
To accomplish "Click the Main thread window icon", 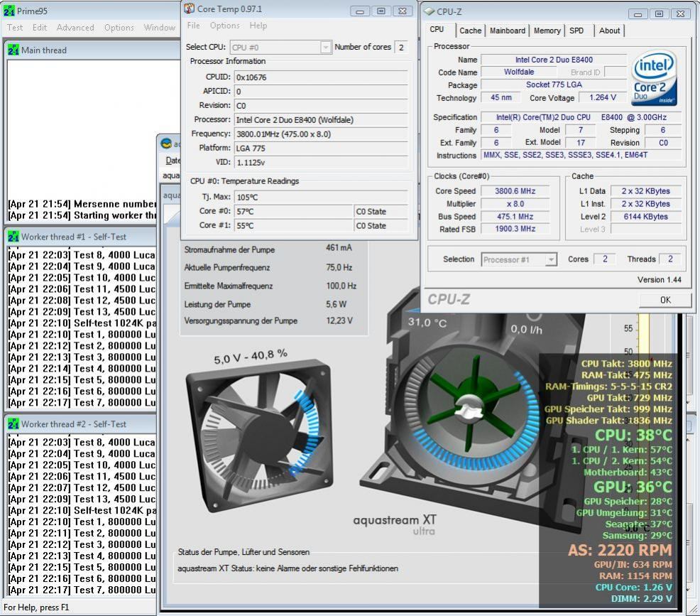I will pos(13,50).
